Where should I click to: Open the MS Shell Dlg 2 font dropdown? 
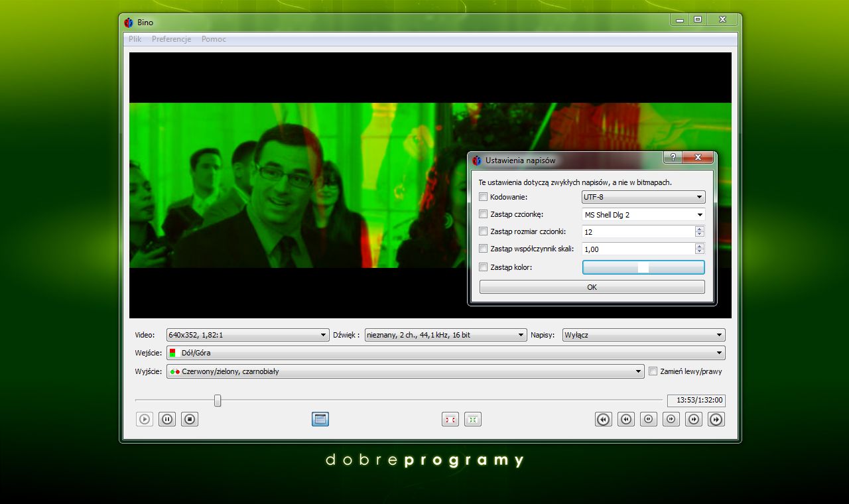tap(643, 214)
